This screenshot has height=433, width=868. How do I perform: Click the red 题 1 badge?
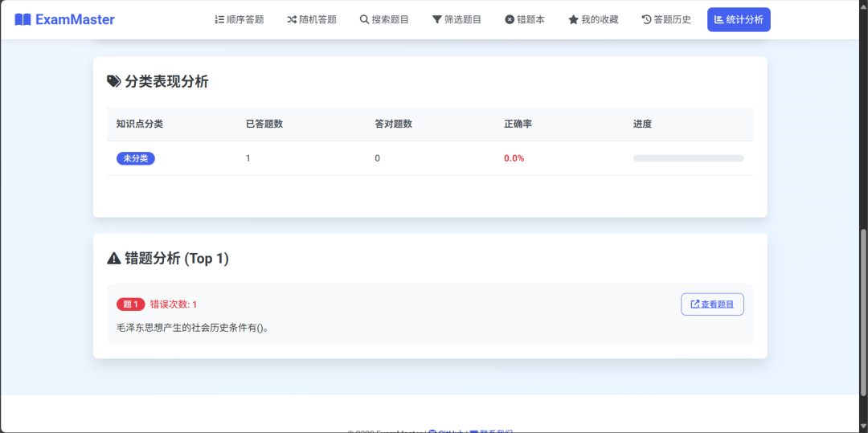(x=131, y=304)
